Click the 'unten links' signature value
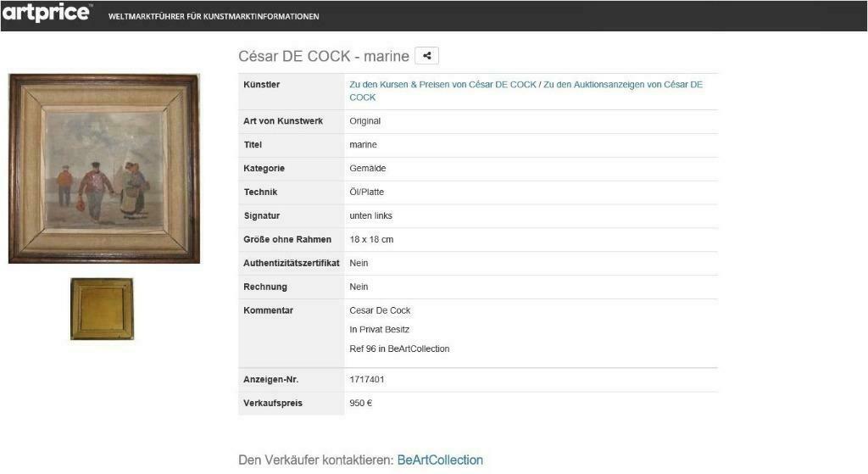Screen dimensions: 868x474 coord(371,216)
